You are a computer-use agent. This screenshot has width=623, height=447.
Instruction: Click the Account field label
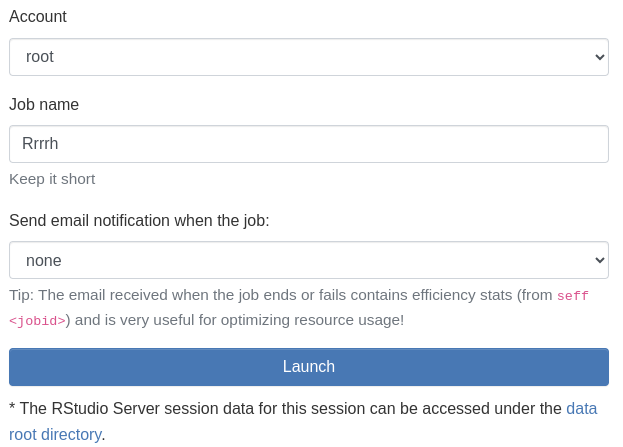[38, 17]
